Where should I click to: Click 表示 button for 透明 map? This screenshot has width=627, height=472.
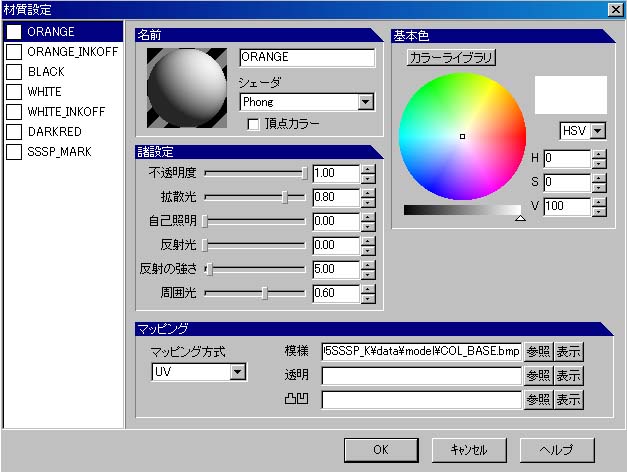click(x=569, y=375)
